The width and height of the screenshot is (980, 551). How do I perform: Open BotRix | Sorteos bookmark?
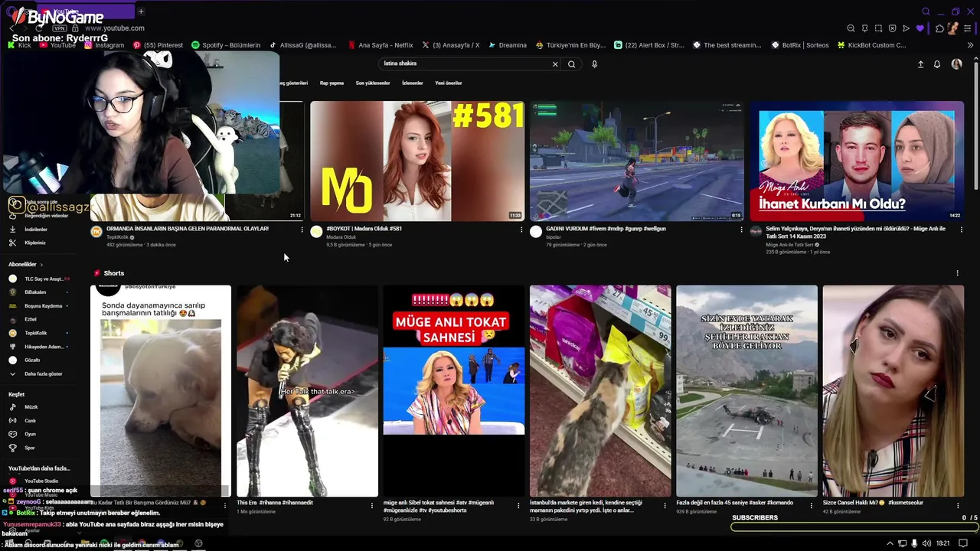[x=799, y=45]
